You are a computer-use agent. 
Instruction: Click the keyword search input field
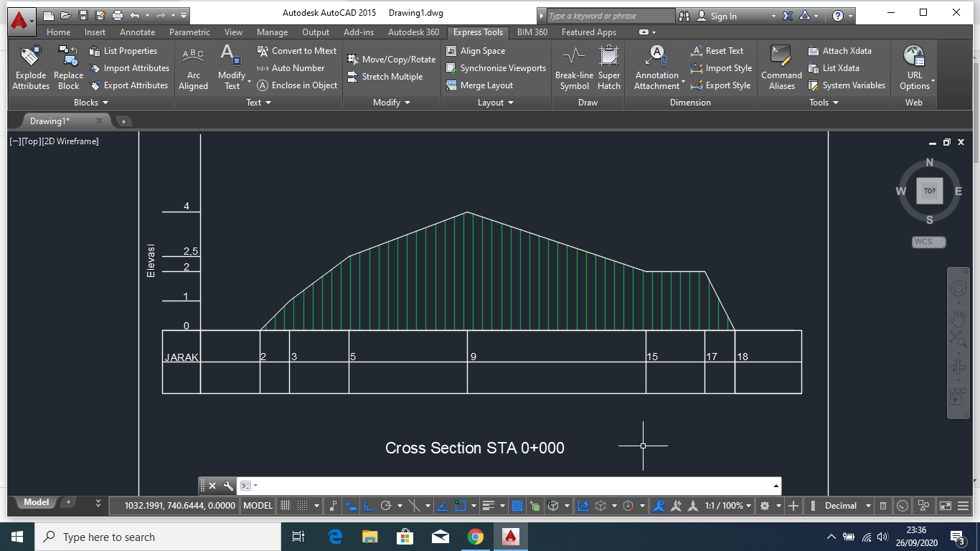tap(611, 16)
